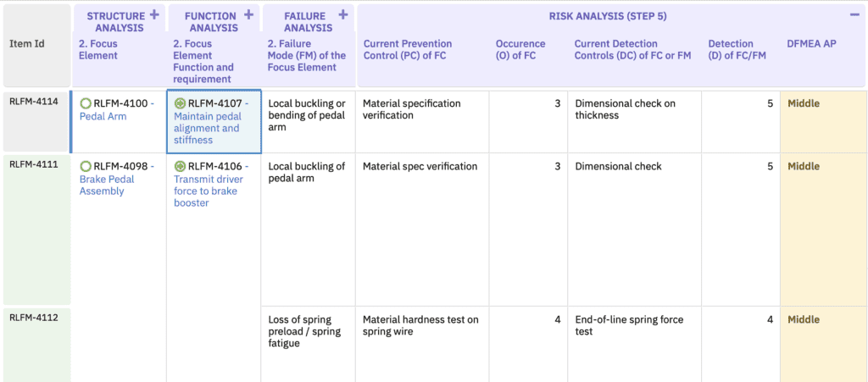Expand the Function Analysis plus icon
Viewport: 868px width, 382px height.
(x=248, y=14)
